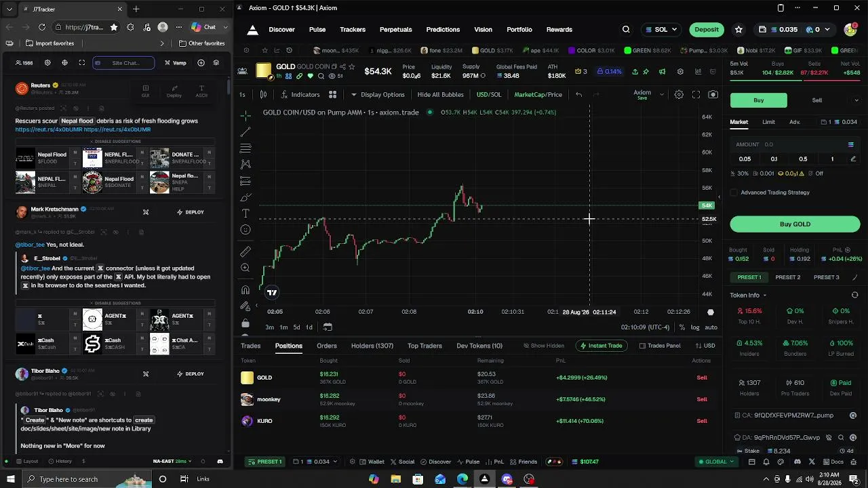
Task: Open the Perpetuals menu item
Action: click(x=396, y=30)
